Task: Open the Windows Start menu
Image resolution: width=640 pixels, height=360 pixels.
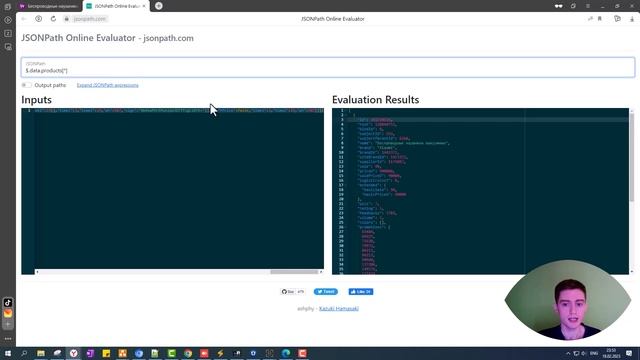Action: click(8, 353)
